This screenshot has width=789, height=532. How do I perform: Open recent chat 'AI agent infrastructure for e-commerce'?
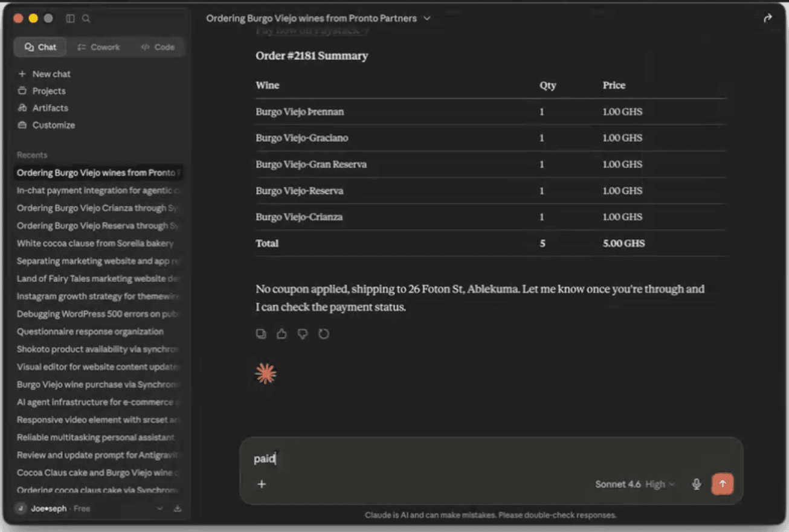pyautogui.click(x=98, y=402)
